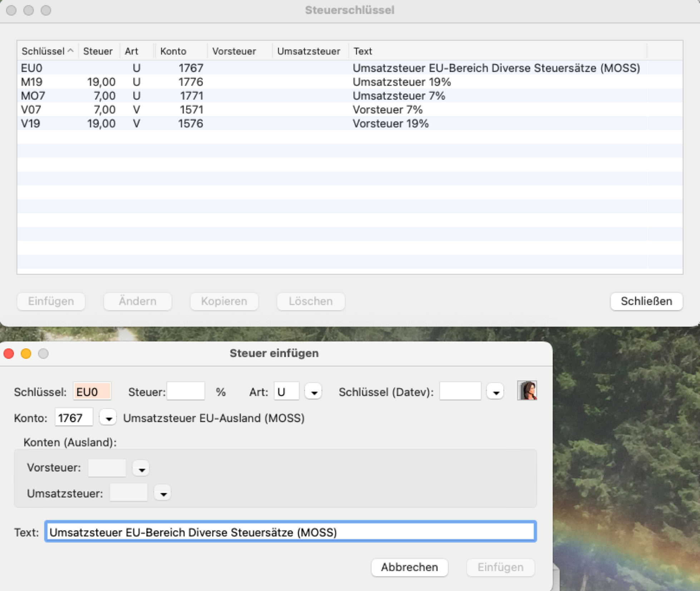Click Schließen in the Steuerschlüssel window
The height and width of the screenshot is (591, 700).
tap(646, 301)
